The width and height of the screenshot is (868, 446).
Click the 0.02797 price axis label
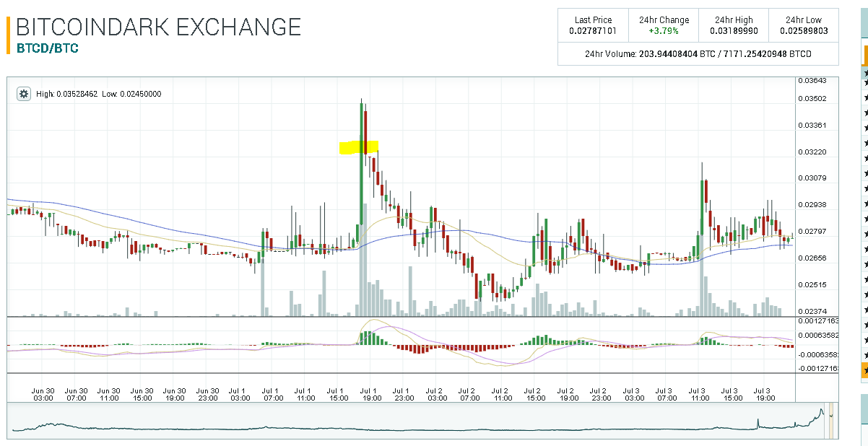pyautogui.click(x=812, y=232)
